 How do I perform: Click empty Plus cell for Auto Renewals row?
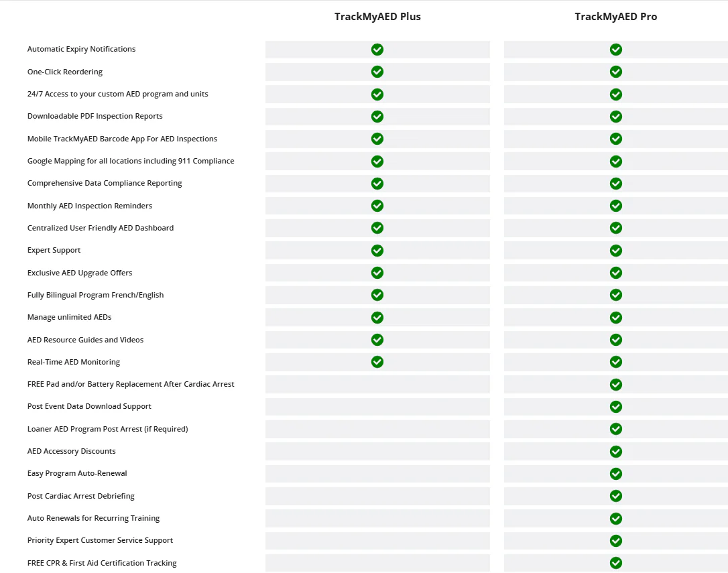377,518
